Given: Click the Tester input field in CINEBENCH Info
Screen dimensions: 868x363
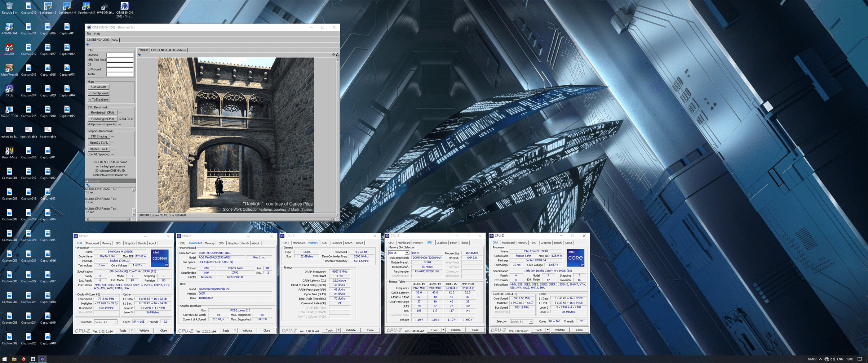Looking at the screenshot, I should coord(120,74).
